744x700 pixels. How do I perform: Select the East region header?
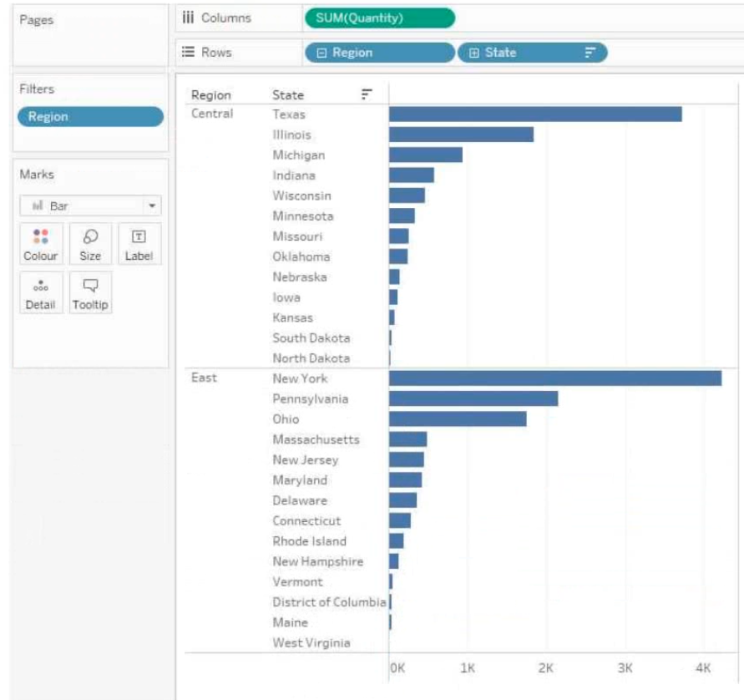[x=204, y=378]
